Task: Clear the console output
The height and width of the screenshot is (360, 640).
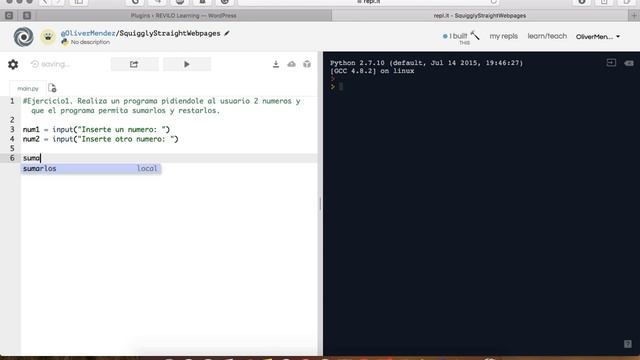Action: [629, 63]
